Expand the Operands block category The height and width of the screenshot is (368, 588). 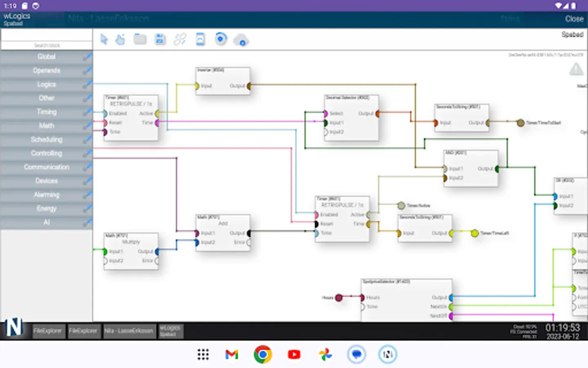click(x=47, y=71)
